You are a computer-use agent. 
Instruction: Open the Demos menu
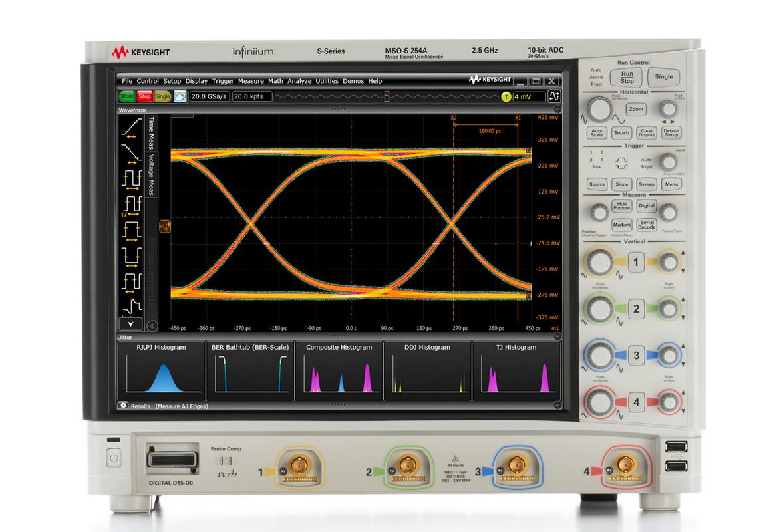353,81
